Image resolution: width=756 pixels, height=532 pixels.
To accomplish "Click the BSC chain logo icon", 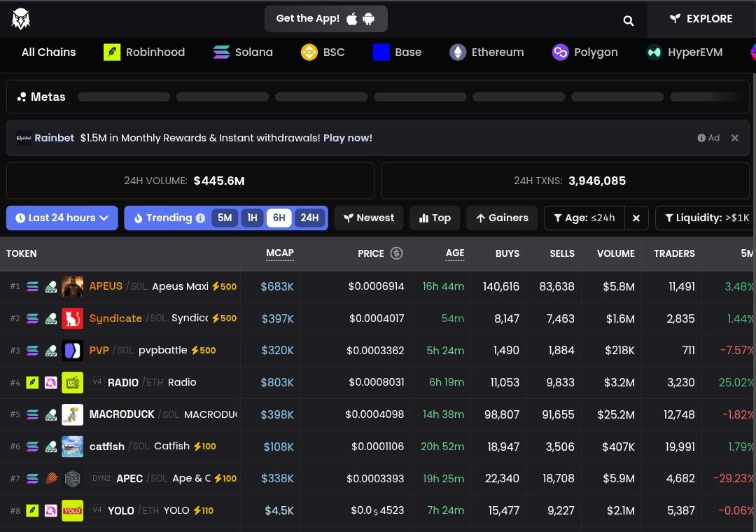I will point(309,52).
